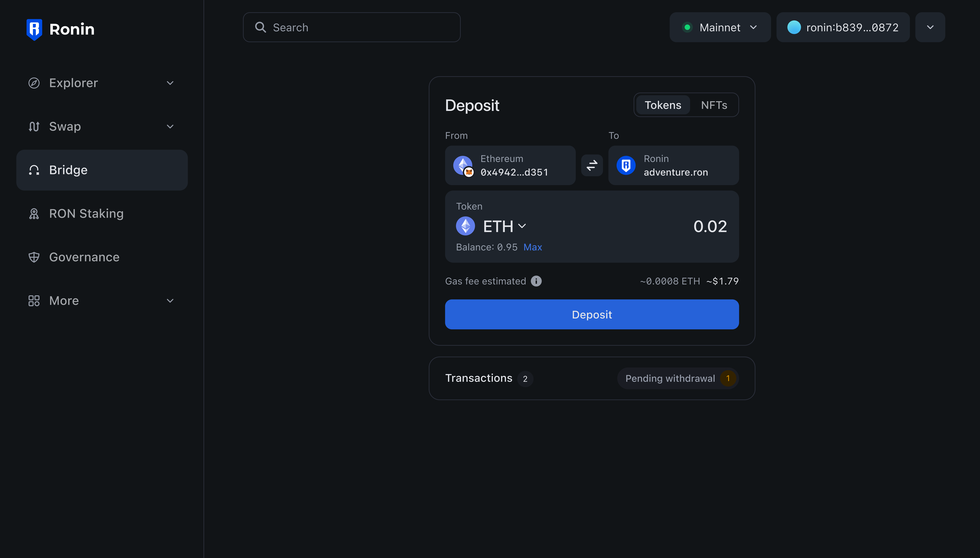The height and width of the screenshot is (558, 980).
Task: Click the gas fee info icon
Action: coord(536,281)
